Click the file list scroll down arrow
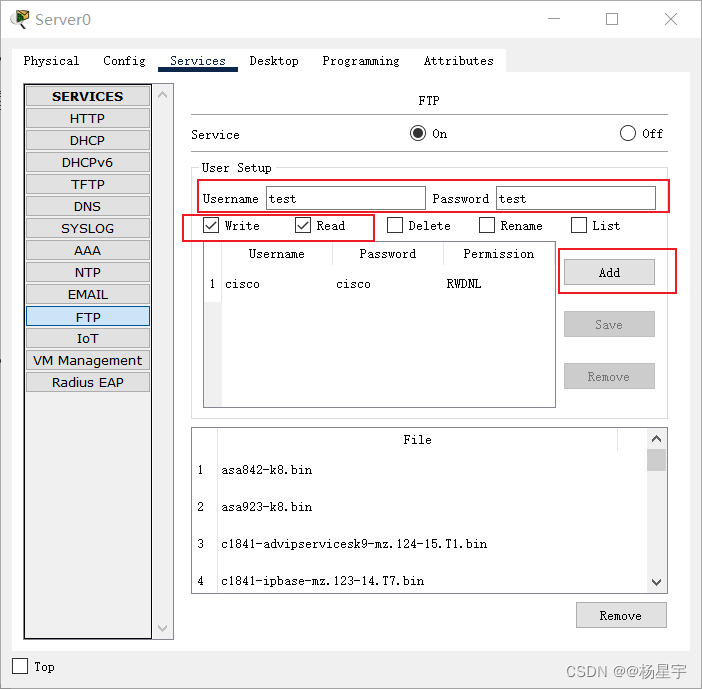The width and height of the screenshot is (702, 689). point(656,582)
